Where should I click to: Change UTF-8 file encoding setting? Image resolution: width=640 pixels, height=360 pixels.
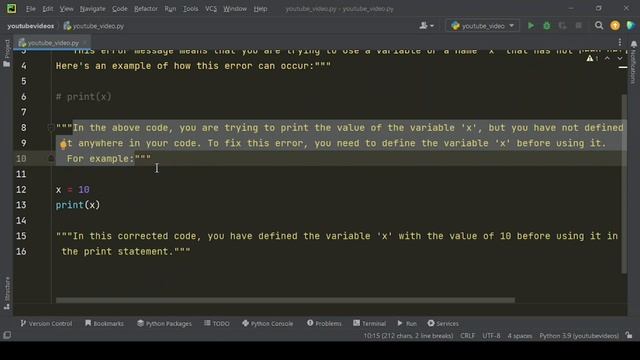(x=491, y=336)
